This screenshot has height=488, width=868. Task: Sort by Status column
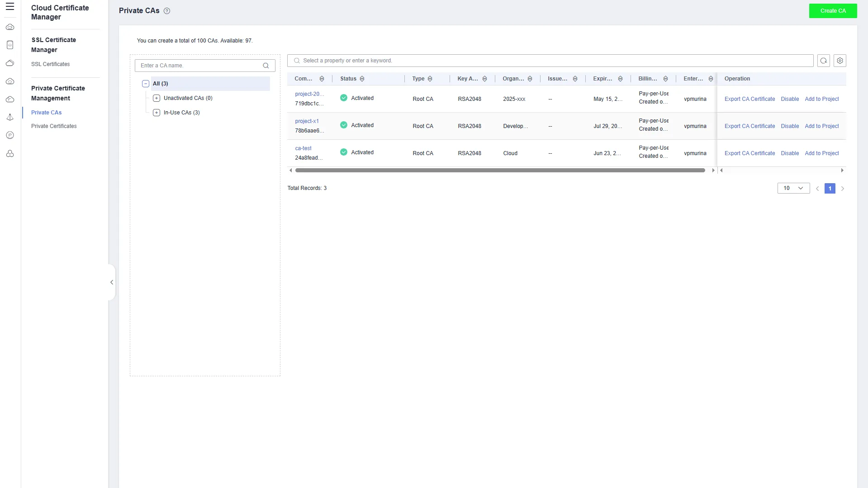click(362, 79)
